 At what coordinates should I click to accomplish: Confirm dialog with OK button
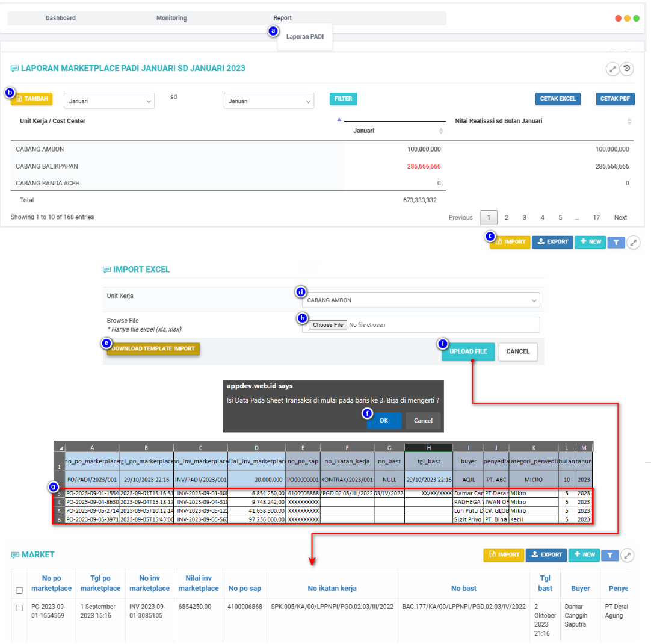click(x=384, y=421)
